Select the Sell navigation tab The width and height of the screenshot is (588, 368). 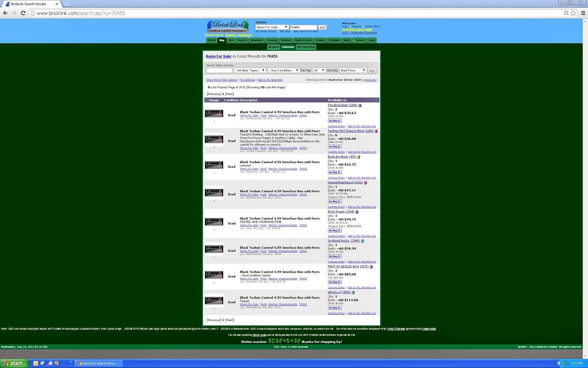pyautogui.click(x=231, y=40)
